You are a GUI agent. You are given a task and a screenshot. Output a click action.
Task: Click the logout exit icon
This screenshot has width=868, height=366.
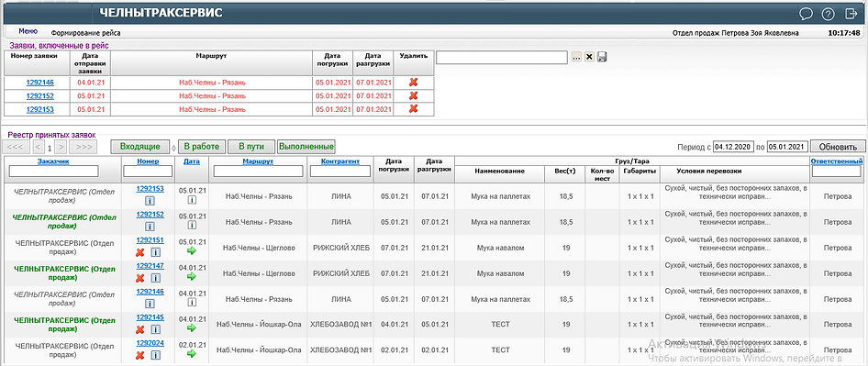point(851,13)
